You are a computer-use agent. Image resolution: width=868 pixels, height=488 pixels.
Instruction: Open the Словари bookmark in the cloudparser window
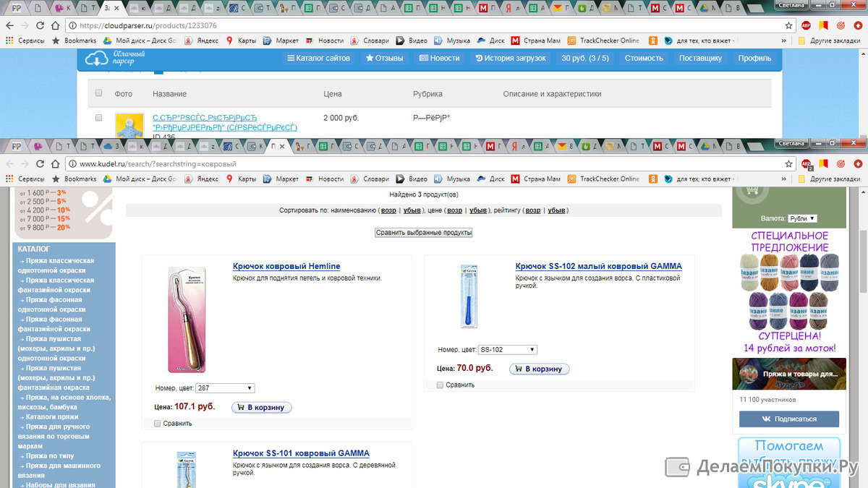pos(370,40)
